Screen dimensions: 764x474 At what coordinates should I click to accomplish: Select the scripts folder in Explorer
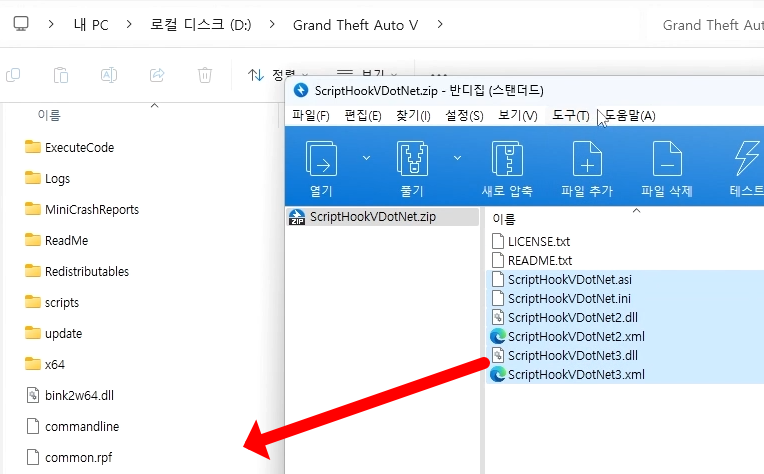pos(61,302)
